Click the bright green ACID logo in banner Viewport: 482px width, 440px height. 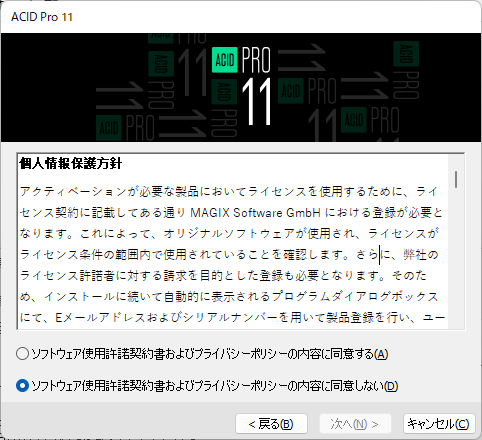click(225, 60)
